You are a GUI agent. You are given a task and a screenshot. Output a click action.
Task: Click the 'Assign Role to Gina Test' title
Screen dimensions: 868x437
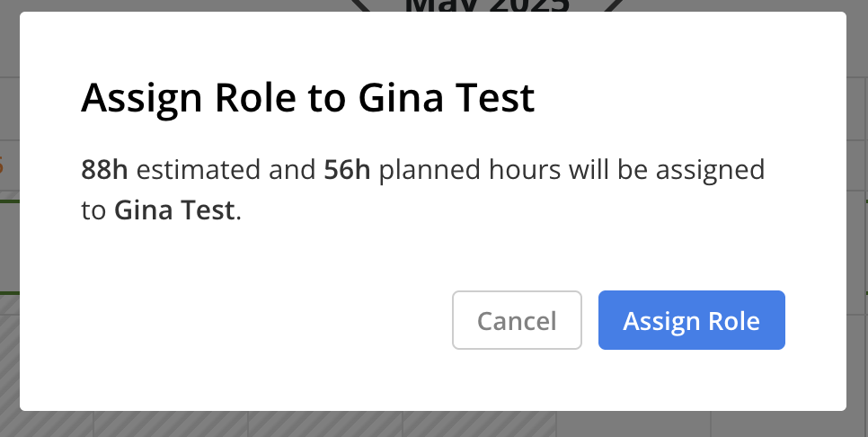(x=308, y=97)
